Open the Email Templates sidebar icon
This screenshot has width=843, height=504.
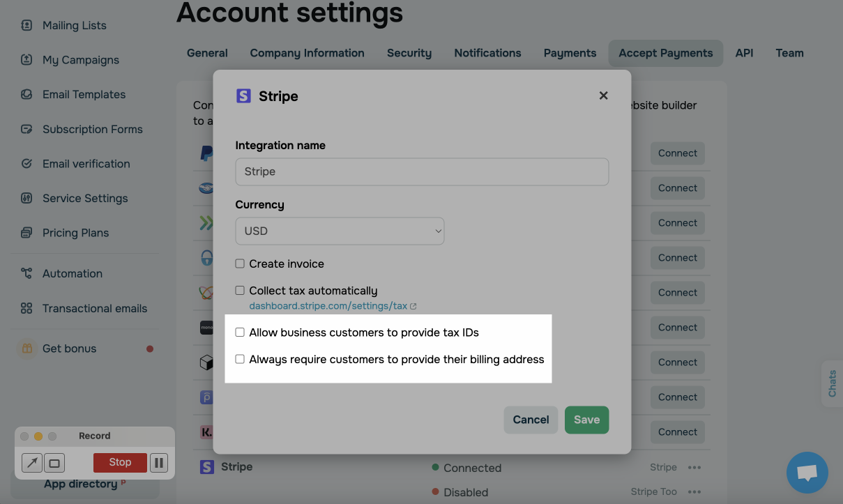click(x=26, y=94)
